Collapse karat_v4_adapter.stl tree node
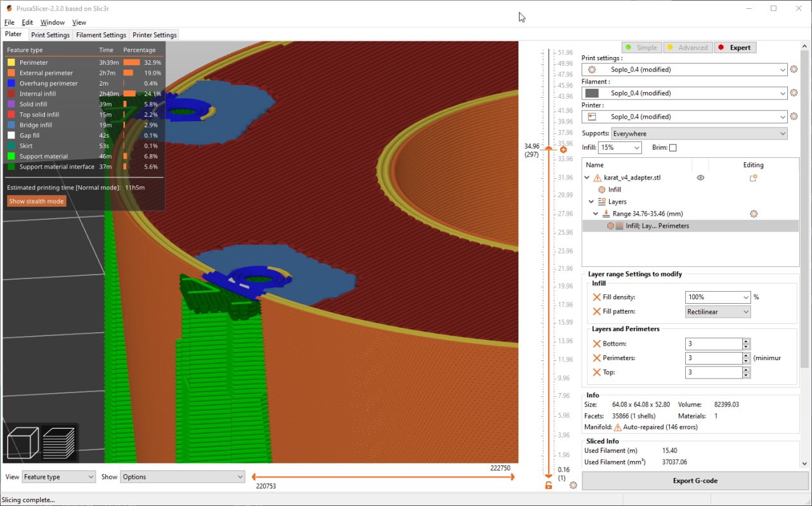This screenshot has height=506, width=812. tap(587, 178)
